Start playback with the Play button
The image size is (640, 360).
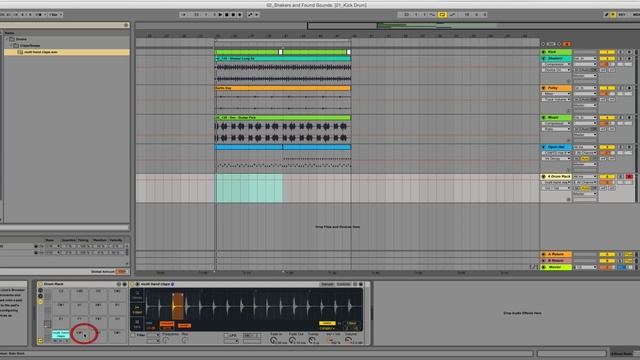pos(220,15)
